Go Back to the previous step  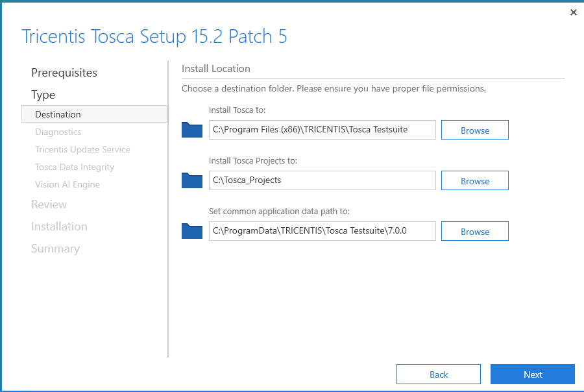[438, 374]
